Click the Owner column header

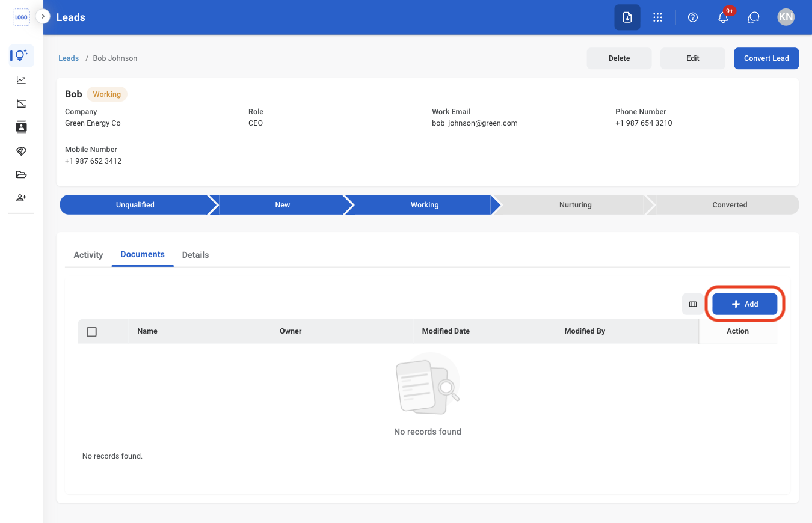291,331
